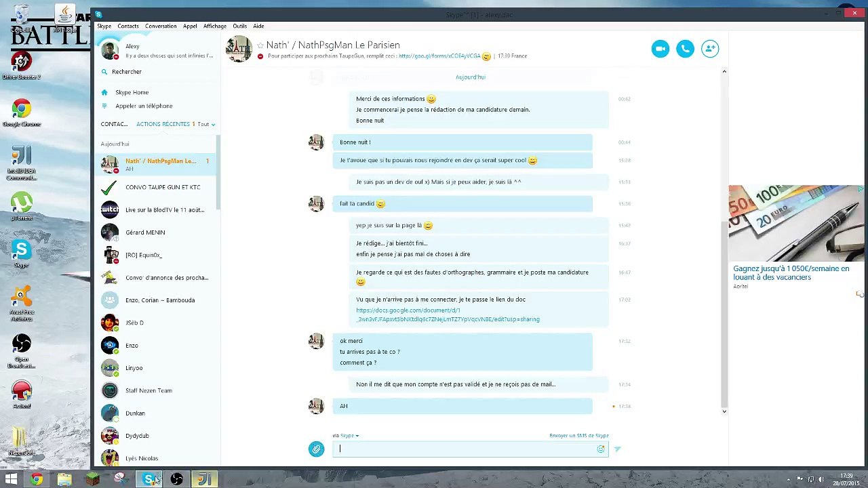
Task: Open the Snipping Tool on the taskbar
Action: coord(120,480)
